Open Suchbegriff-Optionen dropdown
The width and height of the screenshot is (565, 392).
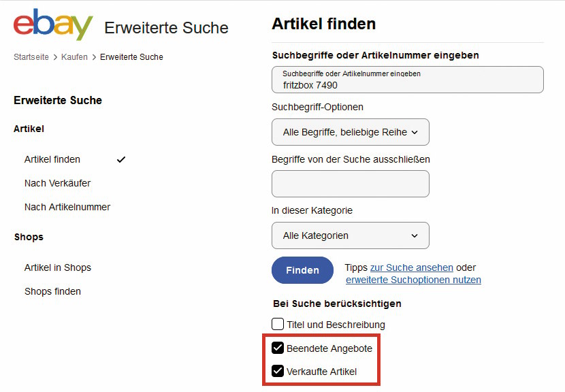click(x=350, y=132)
